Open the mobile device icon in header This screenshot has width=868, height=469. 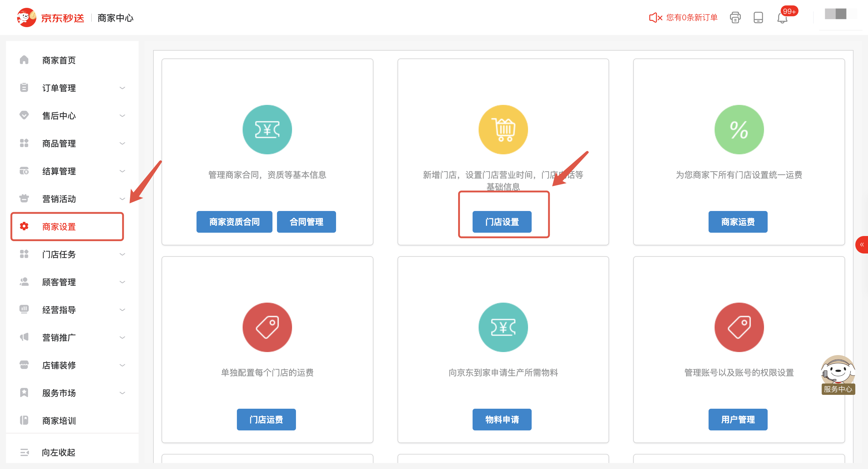point(758,17)
